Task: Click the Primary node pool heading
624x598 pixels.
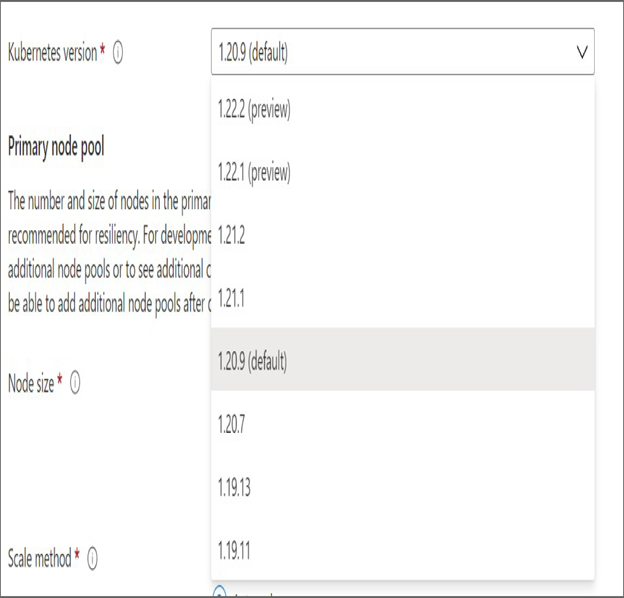Action: pyautogui.click(x=56, y=147)
